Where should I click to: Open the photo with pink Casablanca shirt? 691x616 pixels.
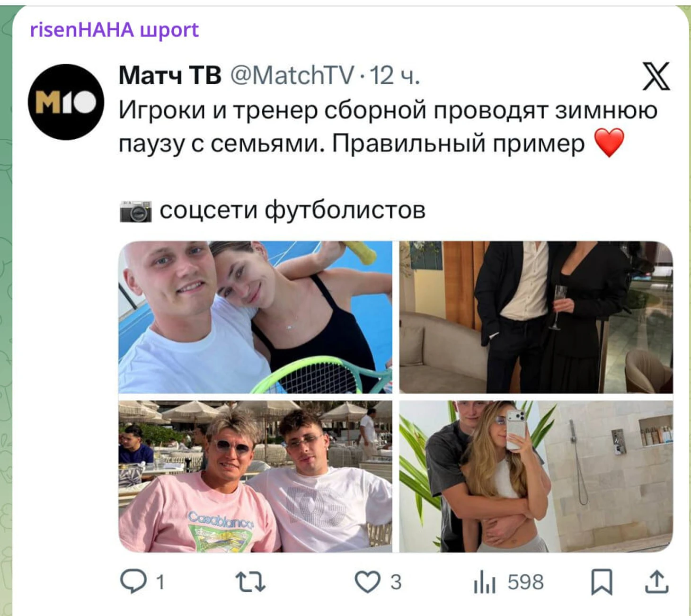(255, 476)
